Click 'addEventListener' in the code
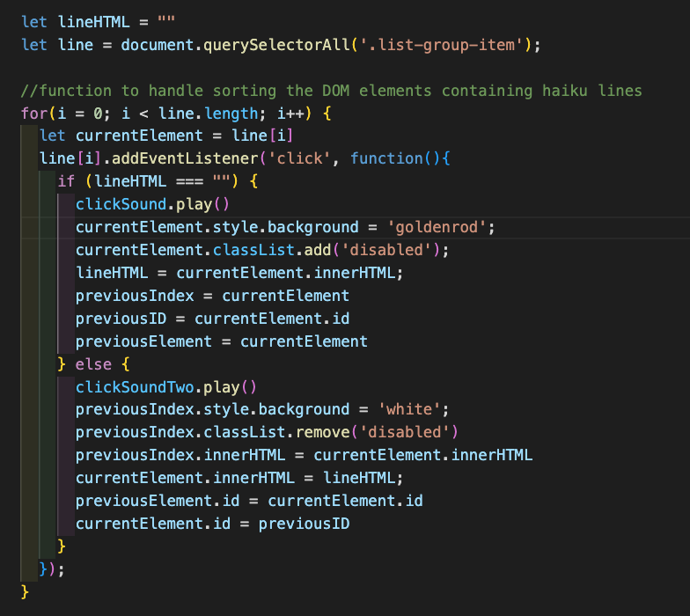 (185, 158)
